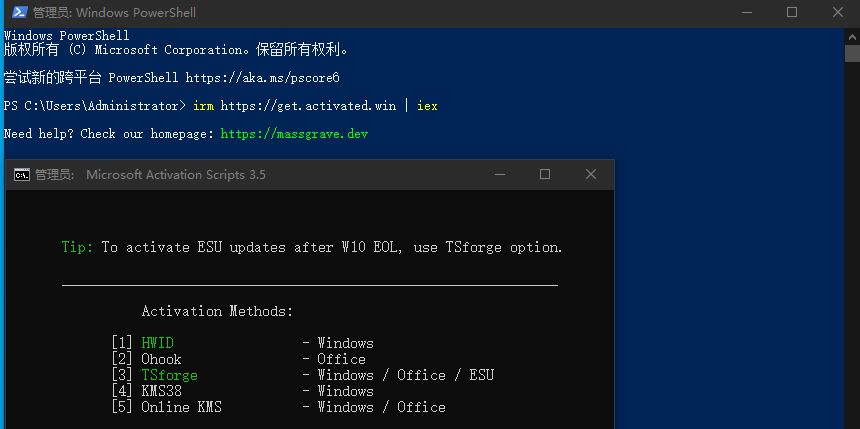This screenshot has width=860, height=429.
Task: Click the Windows PowerShell title bar text
Action: [x=114, y=12]
